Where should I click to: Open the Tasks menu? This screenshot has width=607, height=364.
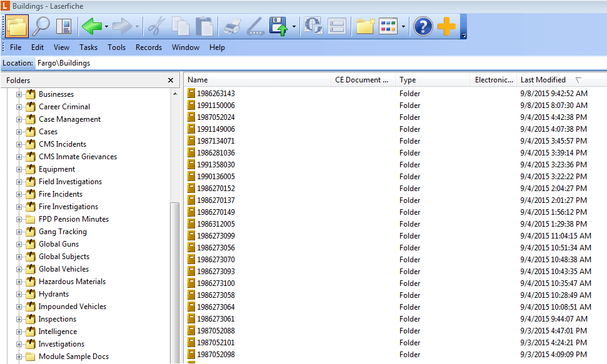point(88,47)
